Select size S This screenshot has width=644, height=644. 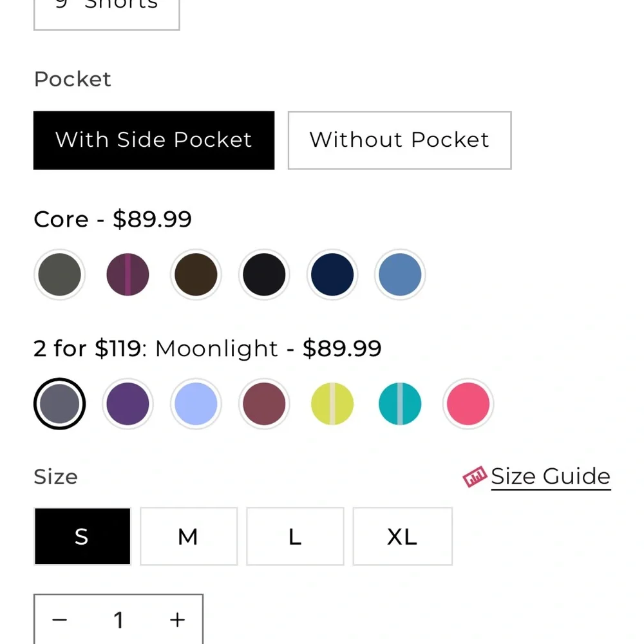(82, 536)
